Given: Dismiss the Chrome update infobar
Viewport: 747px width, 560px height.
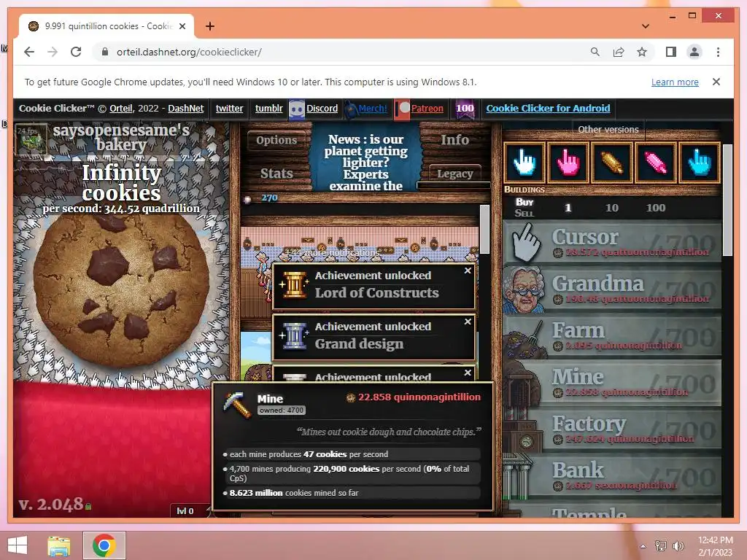Looking at the screenshot, I should coord(716,82).
